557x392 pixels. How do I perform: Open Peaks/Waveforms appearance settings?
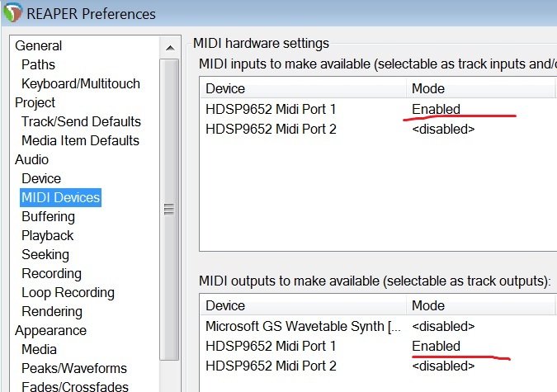(73, 368)
